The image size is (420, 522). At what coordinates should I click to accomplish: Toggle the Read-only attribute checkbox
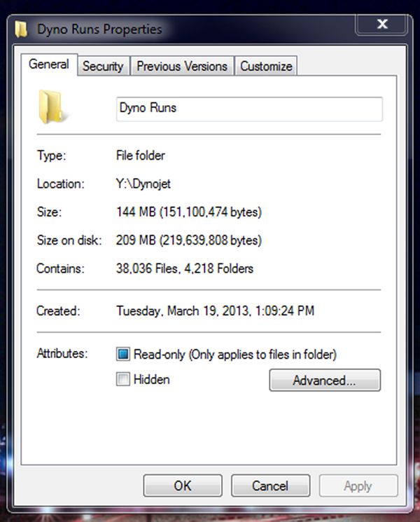point(122,354)
